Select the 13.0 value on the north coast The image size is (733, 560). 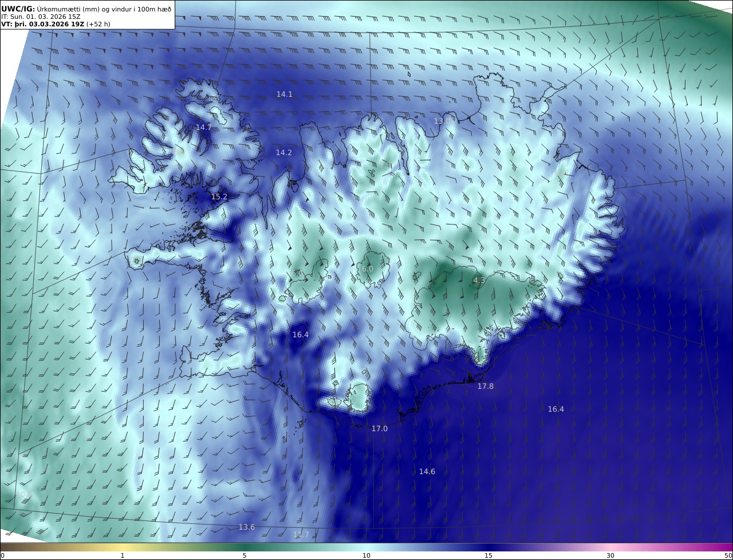tap(442, 121)
